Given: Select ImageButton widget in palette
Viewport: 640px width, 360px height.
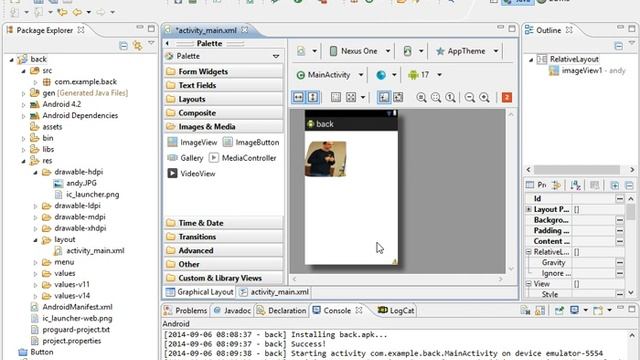Looking at the screenshot, I should (x=251, y=142).
